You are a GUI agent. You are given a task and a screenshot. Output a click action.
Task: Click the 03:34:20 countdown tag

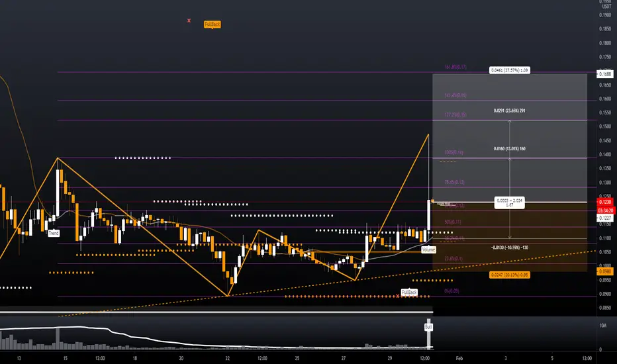point(605,210)
